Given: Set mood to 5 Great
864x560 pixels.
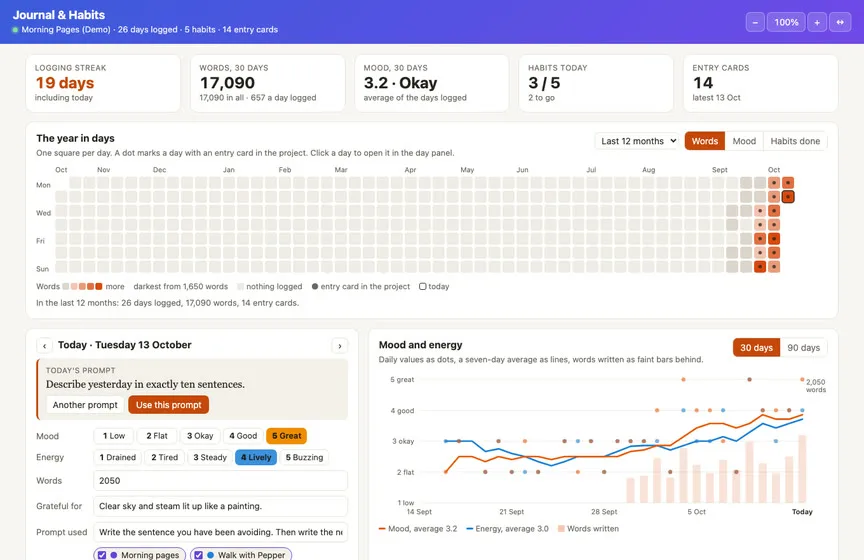Looking at the screenshot, I should tap(287, 436).
